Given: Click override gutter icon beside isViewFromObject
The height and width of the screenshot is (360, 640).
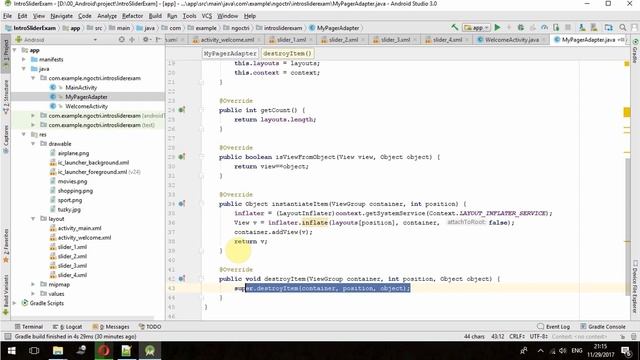Looking at the screenshot, I should (x=182, y=157).
